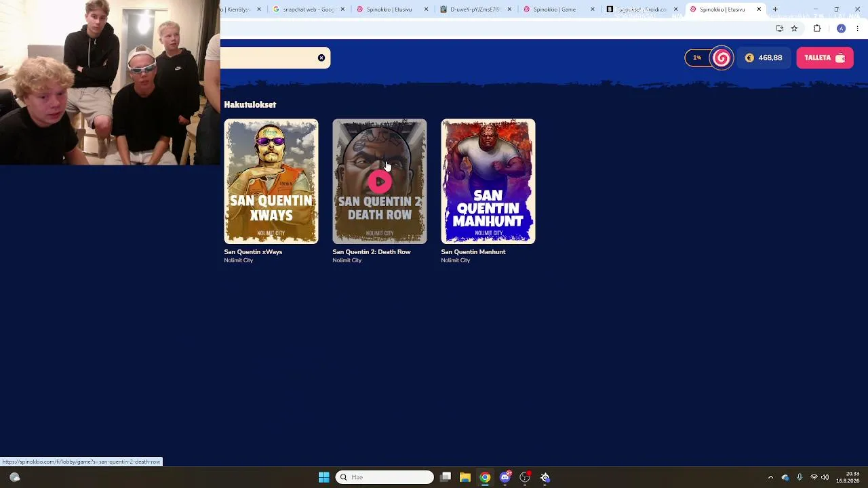Click the play icon on San Quentin 2 card
The image size is (868, 488).
(x=380, y=182)
